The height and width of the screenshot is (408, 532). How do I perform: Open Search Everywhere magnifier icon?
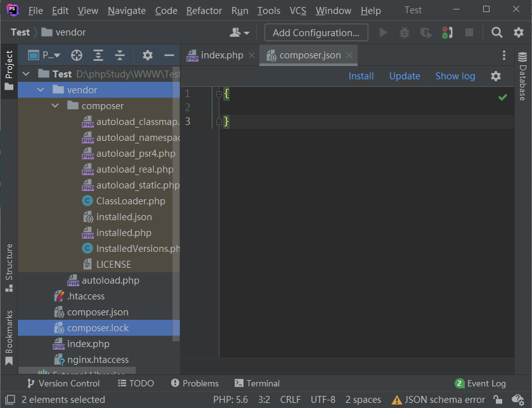click(x=496, y=32)
